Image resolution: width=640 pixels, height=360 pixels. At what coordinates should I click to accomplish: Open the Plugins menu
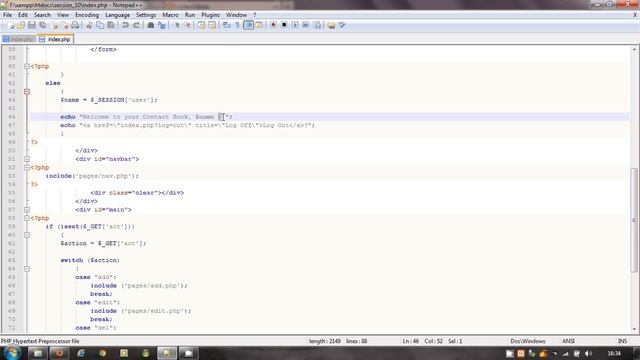(211, 15)
